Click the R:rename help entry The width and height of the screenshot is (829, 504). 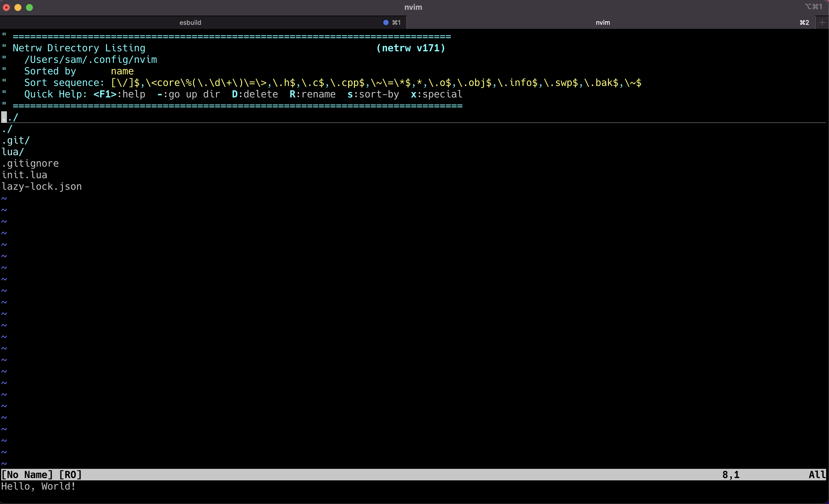pyautogui.click(x=313, y=94)
